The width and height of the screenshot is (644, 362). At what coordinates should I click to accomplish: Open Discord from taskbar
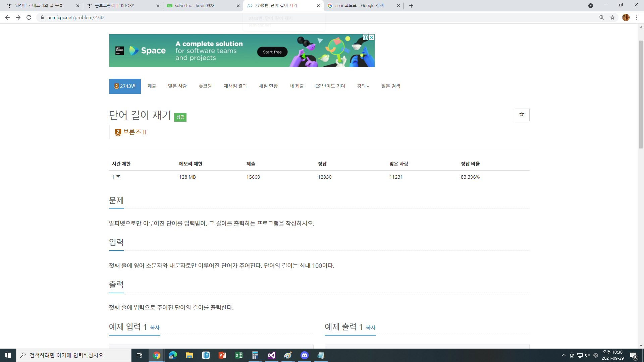pos(305,355)
